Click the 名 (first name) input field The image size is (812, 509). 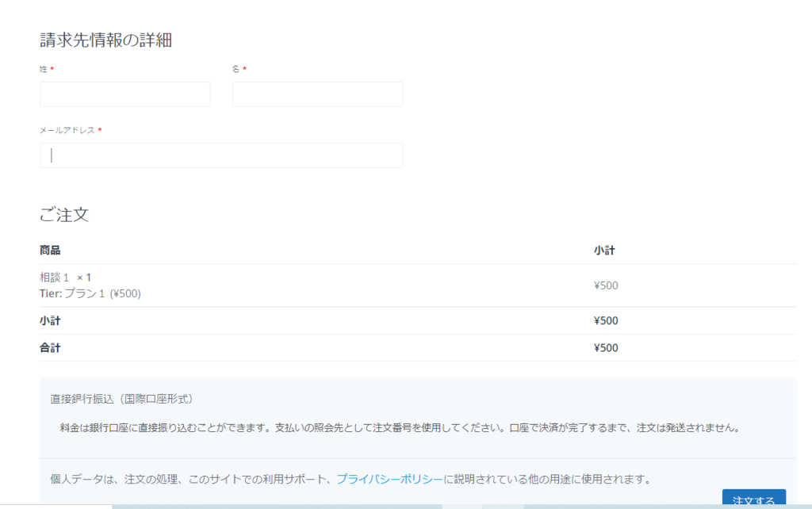[x=317, y=94]
